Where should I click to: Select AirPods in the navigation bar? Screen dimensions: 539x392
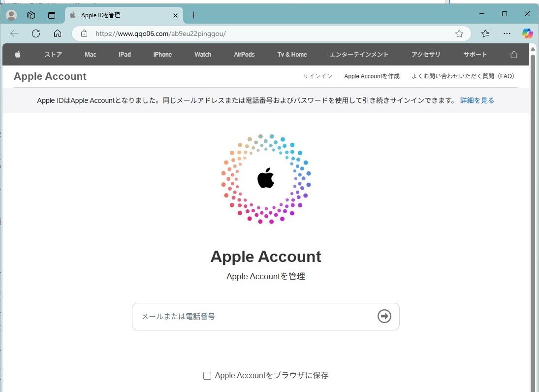pos(245,54)
